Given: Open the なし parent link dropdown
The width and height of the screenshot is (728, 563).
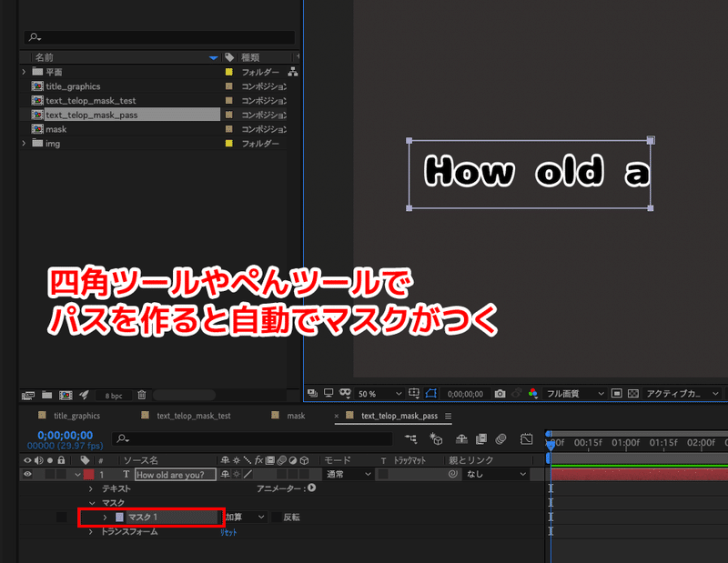Looking at the screenshot, I should [x=496, y=475].
